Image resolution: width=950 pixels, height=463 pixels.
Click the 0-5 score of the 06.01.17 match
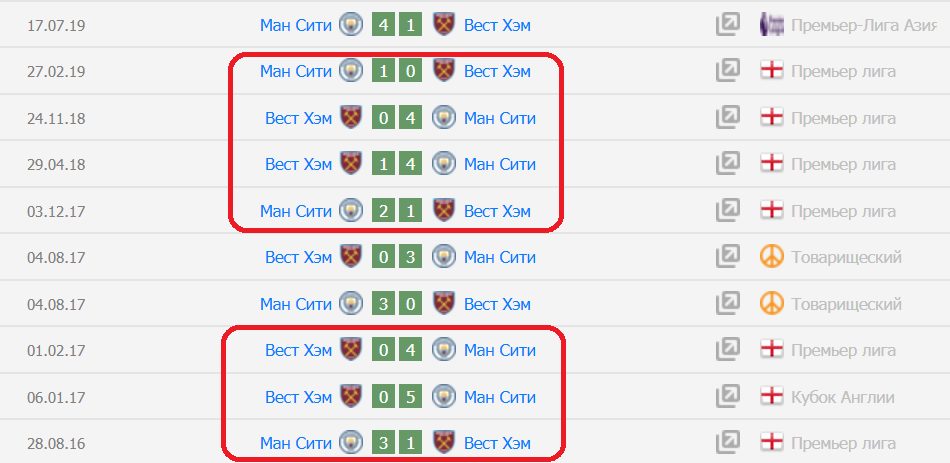pos(396,397)
